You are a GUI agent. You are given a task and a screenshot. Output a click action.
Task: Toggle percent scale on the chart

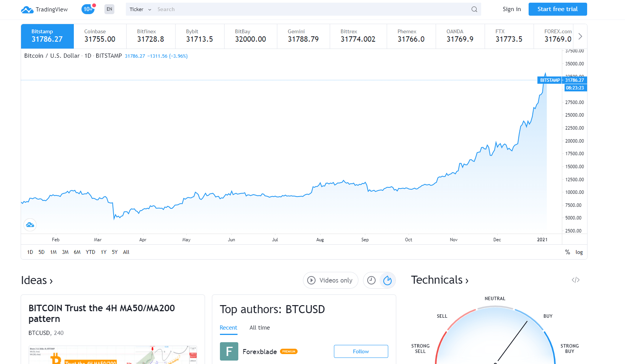tap(568, 252)
